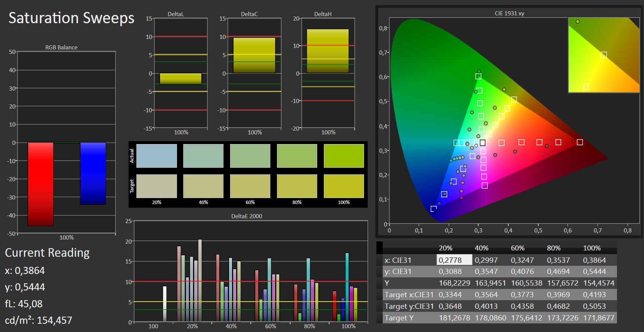Click the table cell 0,4193
The width and height of the screenshot is (644, 332).
click(594, 295)
